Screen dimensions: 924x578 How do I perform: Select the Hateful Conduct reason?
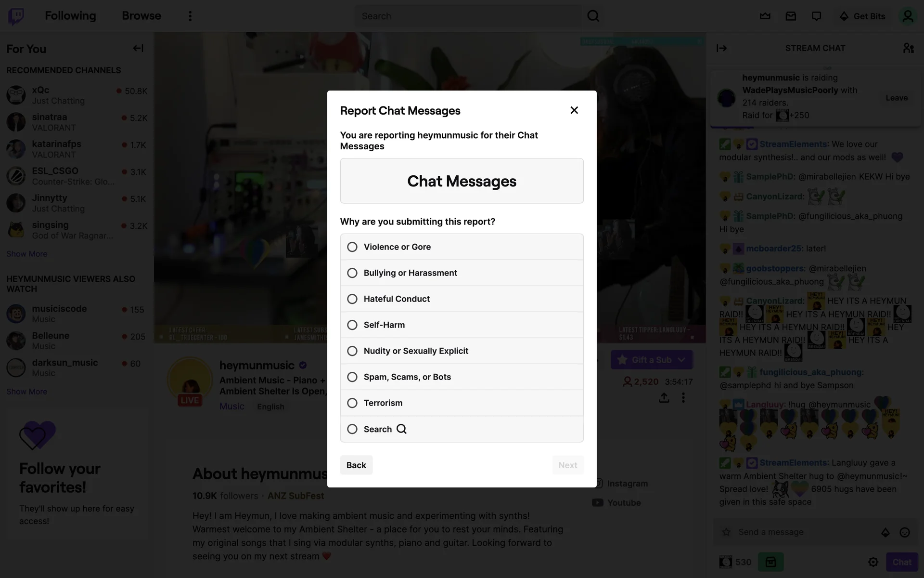click(462, 299)
